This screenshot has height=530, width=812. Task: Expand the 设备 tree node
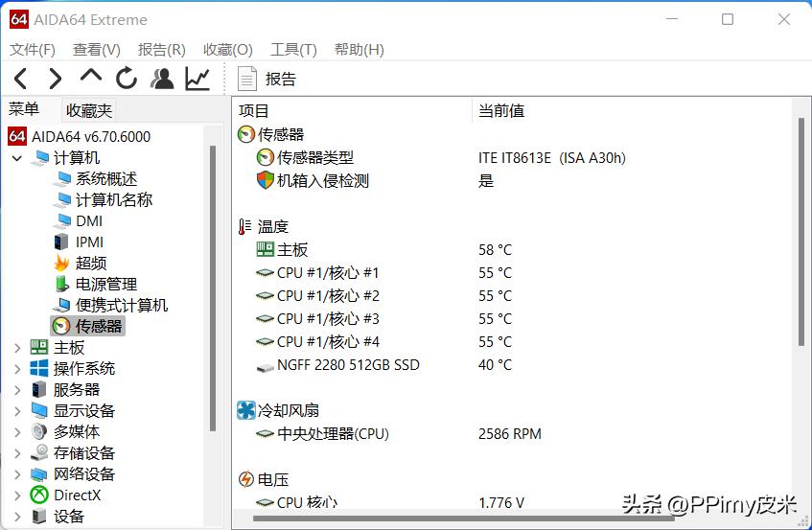click(x=17, y=516)
